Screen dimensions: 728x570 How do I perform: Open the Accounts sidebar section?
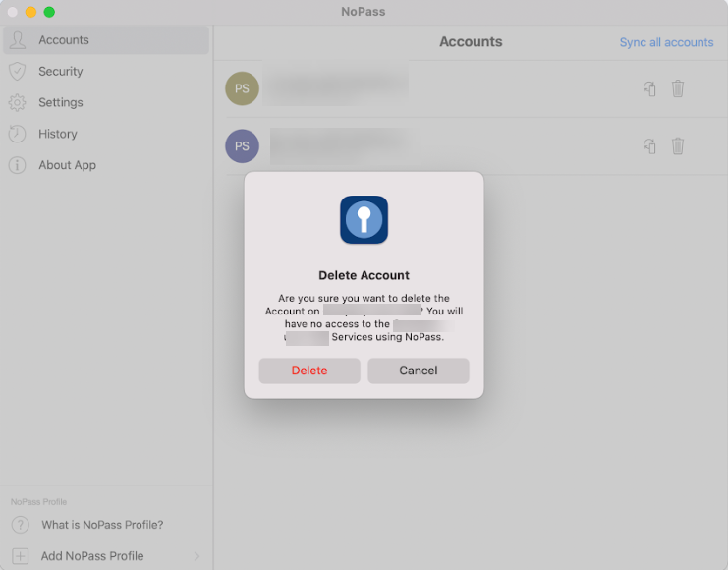click(106, 40)
